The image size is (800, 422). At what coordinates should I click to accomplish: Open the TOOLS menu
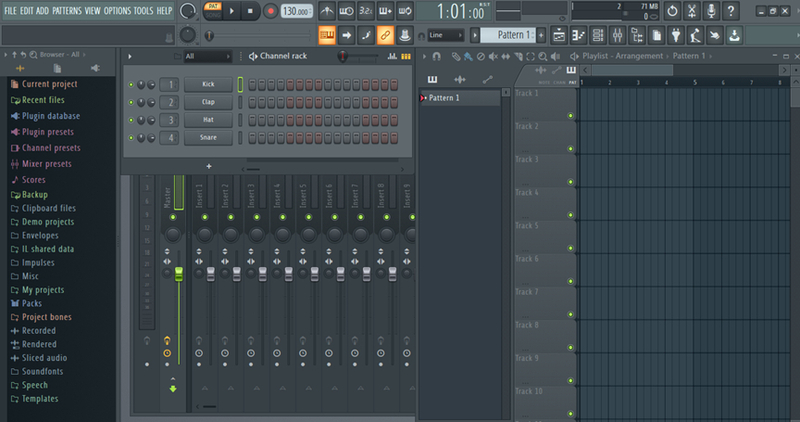[143, 11]
